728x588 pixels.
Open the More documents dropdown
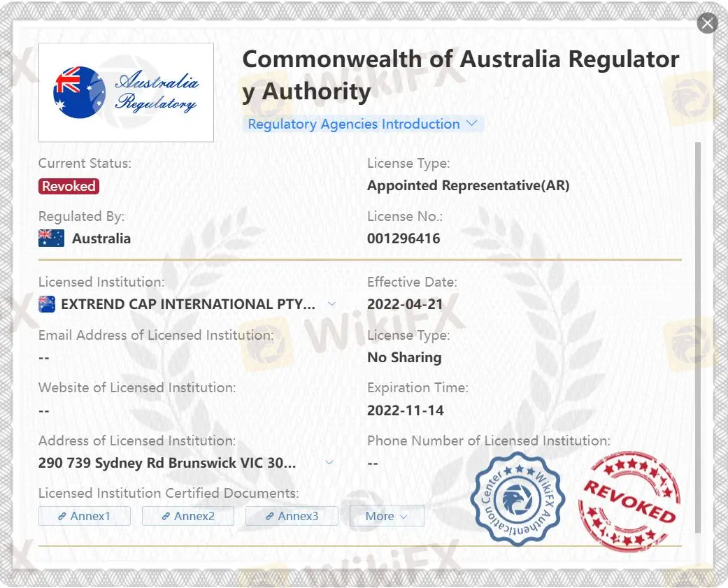click(387, 516)
